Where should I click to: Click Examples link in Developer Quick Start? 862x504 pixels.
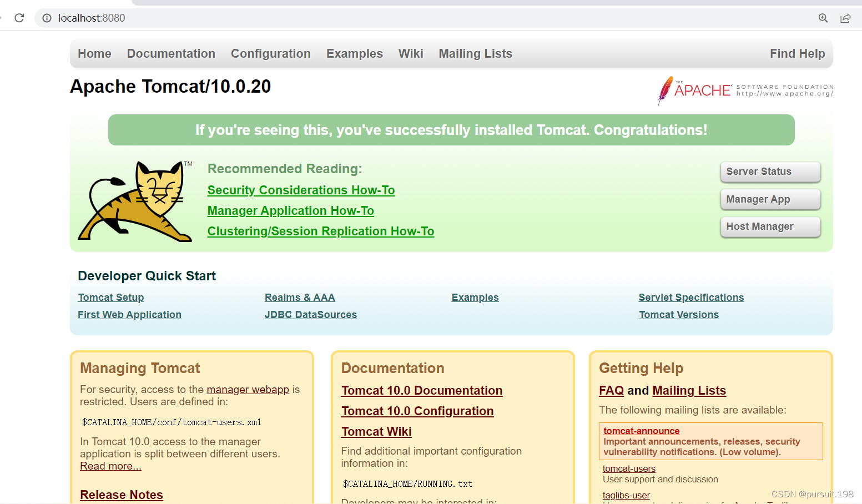pos(475,298)
